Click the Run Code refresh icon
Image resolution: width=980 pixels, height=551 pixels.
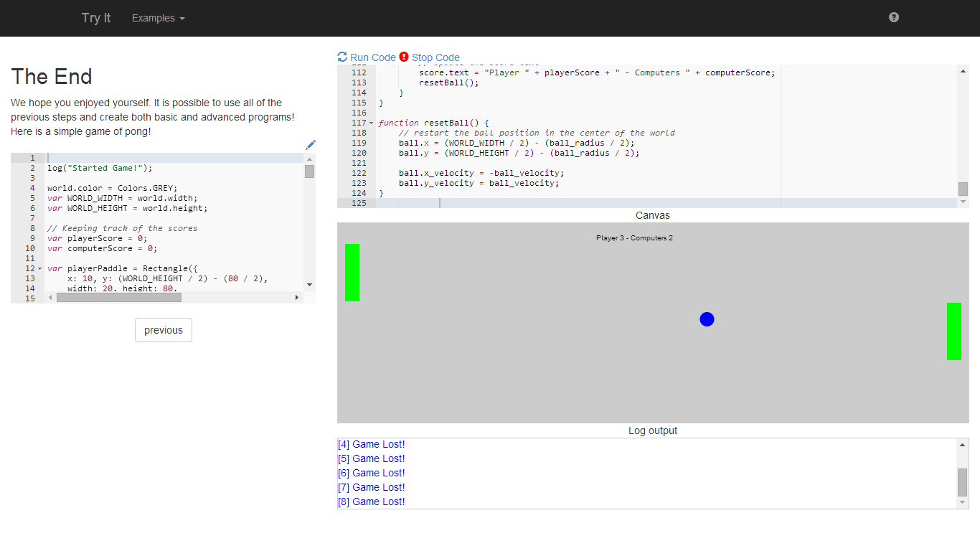coord(342,57)
